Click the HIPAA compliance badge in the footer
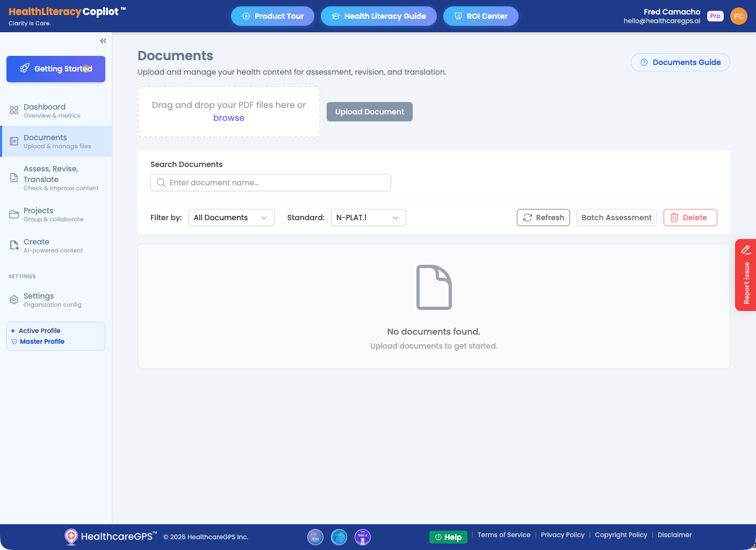The width and height of the screenshot is (756, 550). 315,537
